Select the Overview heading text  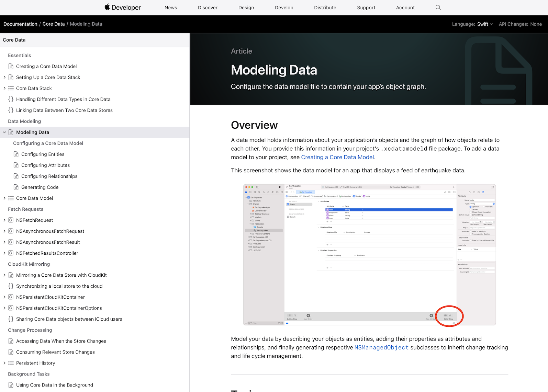[254, 125]
